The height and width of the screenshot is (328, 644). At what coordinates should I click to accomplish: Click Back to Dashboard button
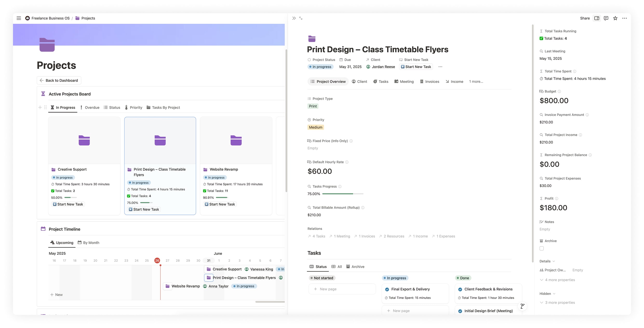tap(59, 81)
